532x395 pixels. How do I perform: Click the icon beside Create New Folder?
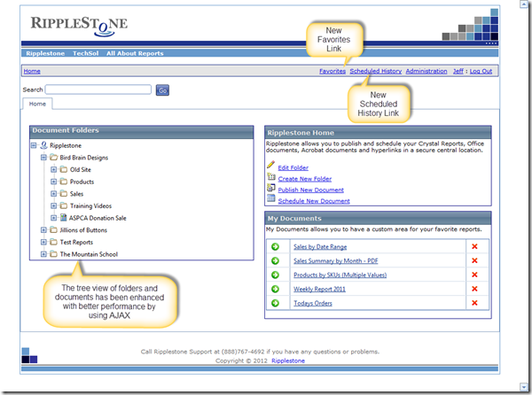(270, 176)
